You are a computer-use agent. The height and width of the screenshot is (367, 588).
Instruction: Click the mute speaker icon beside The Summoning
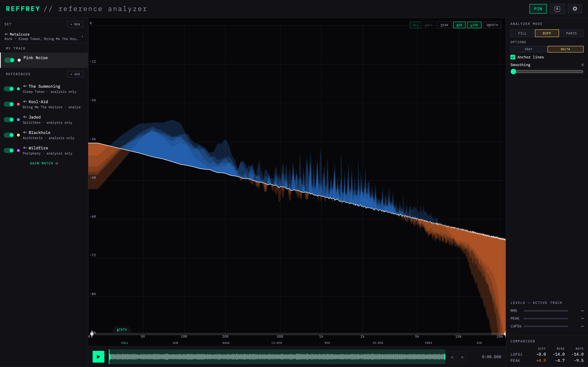point(25,86)
